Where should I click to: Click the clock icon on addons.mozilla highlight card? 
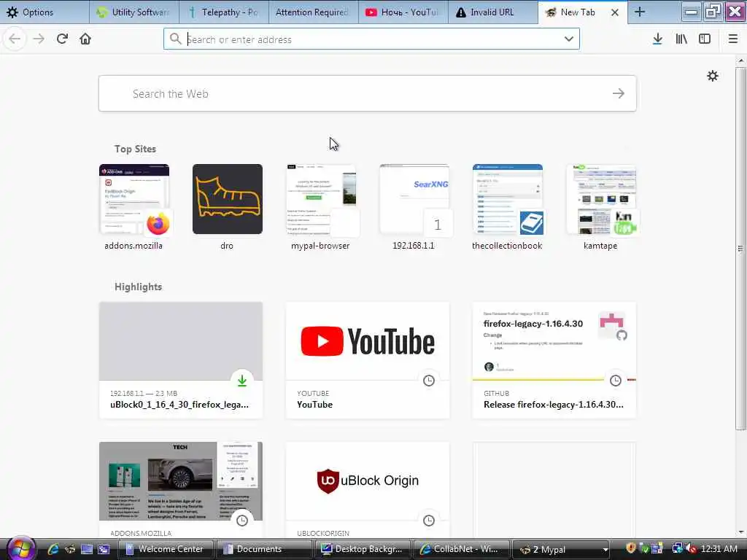[242, 521]
